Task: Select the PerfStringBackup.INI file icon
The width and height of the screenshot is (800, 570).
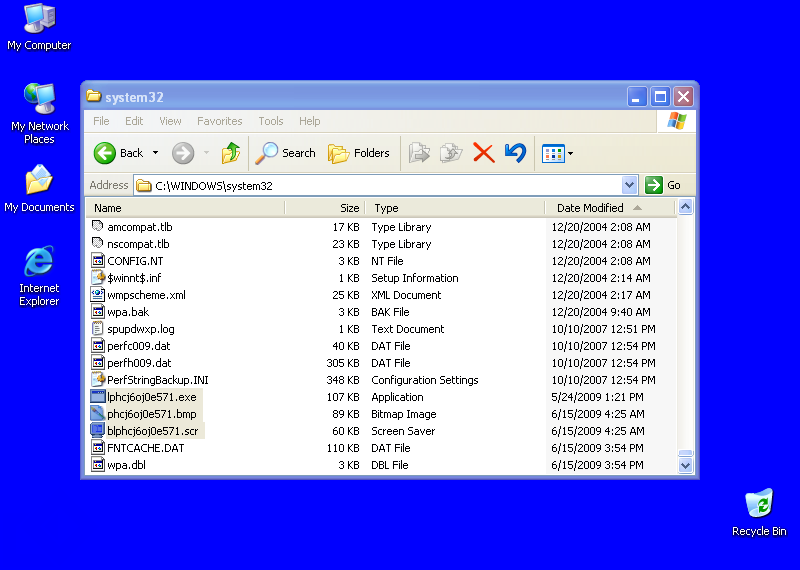Action: (x=97, y=380)
